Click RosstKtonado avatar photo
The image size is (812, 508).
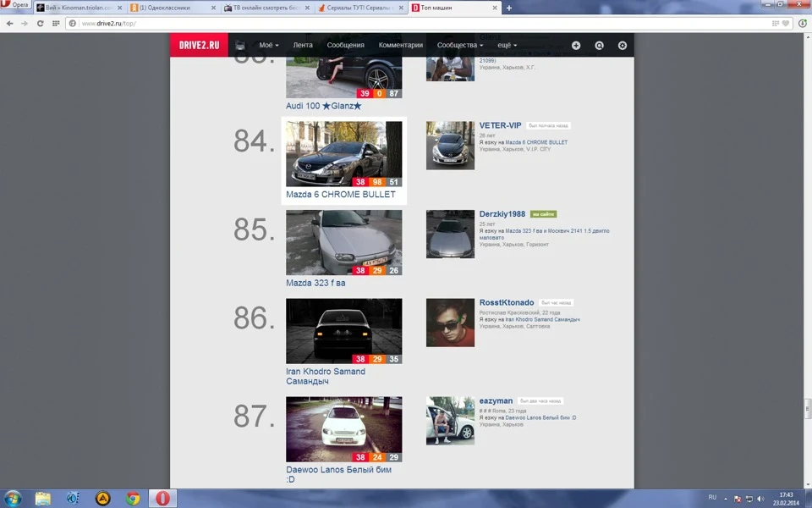[450, 323]
